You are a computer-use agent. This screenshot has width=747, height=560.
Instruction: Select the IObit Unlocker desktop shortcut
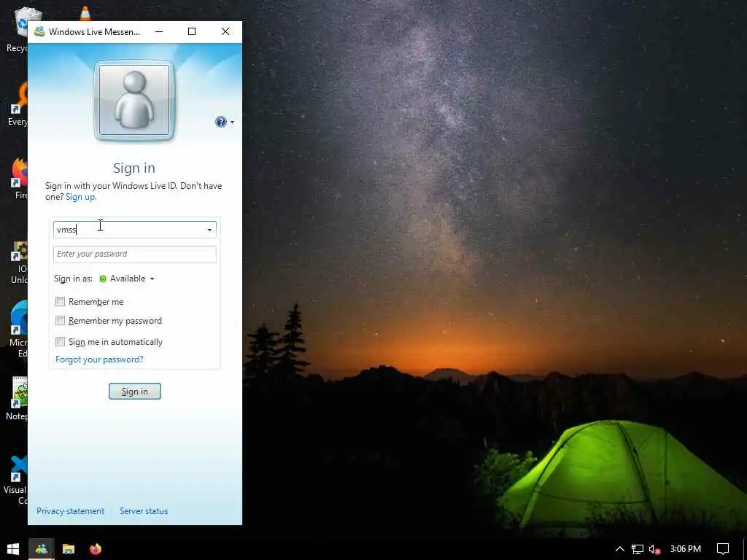click(x=19, y=262)
